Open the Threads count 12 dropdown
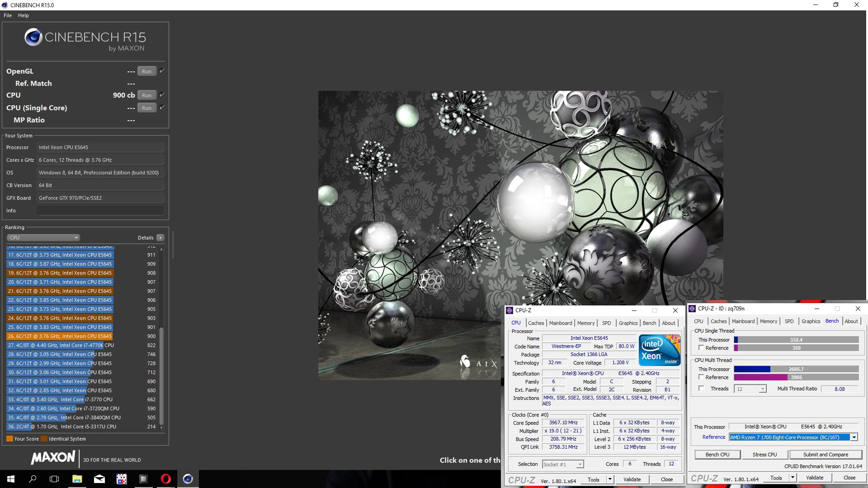The height and width of the screenshot is (488, 868). coord(750,389)
